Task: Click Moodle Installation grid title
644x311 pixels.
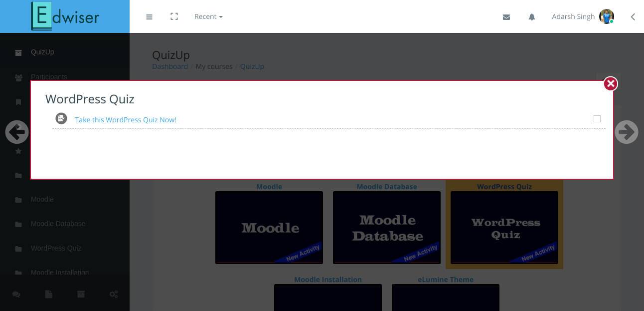Action: (328, 280)
